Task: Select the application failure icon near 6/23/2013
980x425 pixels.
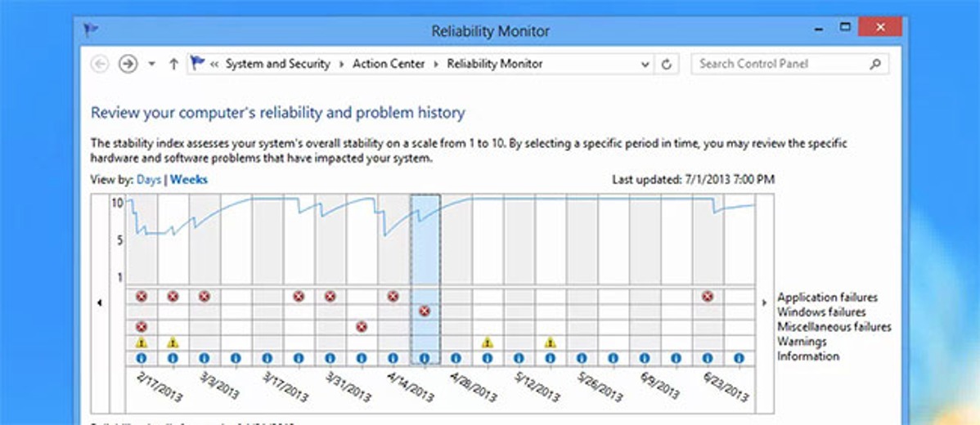Action: point(708,297)
